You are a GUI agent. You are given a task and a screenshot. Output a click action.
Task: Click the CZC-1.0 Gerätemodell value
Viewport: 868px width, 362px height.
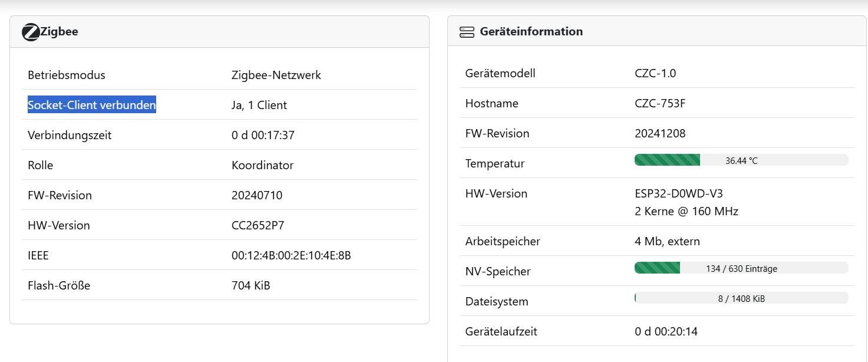(x=655, y=73)
